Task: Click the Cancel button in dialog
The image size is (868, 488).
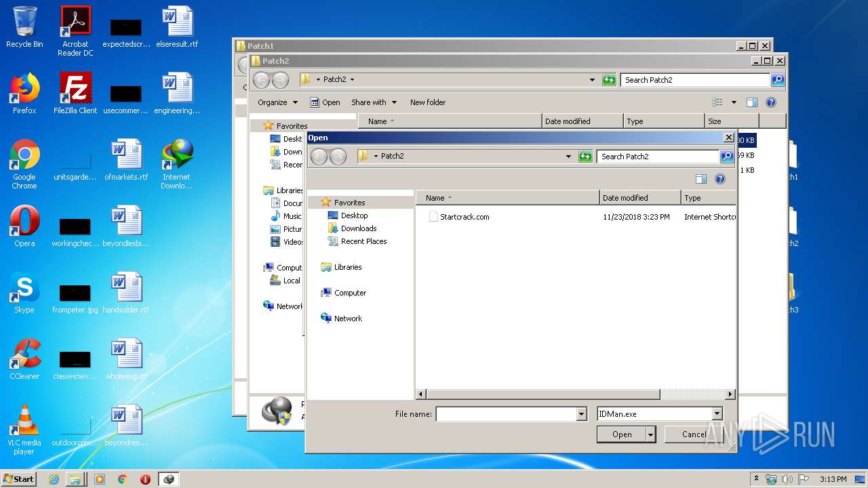Action: coord(694,434)
